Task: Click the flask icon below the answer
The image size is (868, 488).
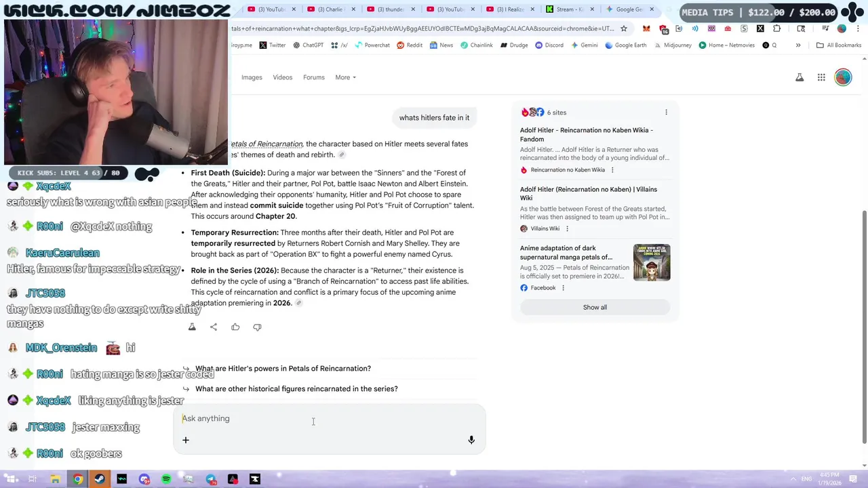Action: click(x=192, y=327)
